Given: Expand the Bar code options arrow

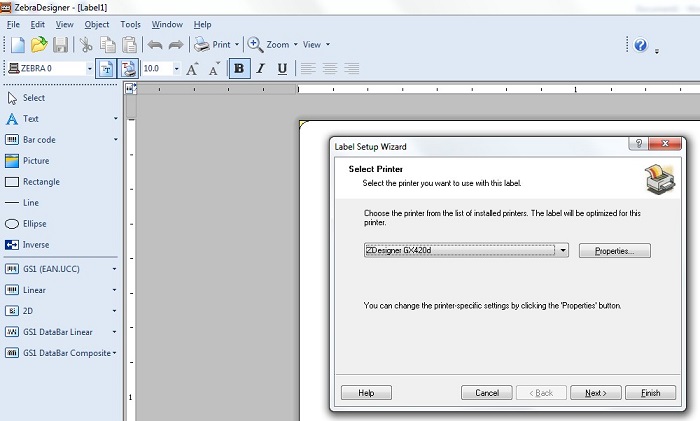Looking at the screenshot, I should (115, 140).
